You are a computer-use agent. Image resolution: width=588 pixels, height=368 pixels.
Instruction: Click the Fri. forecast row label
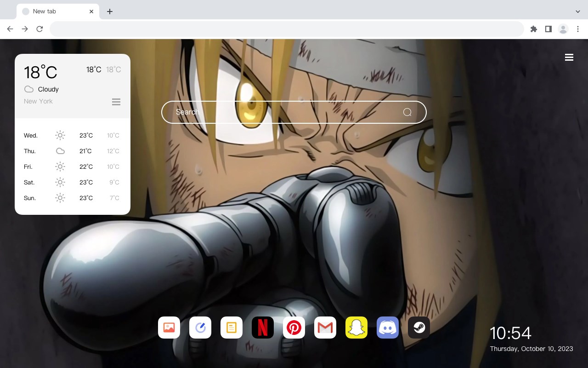(28, 167)
